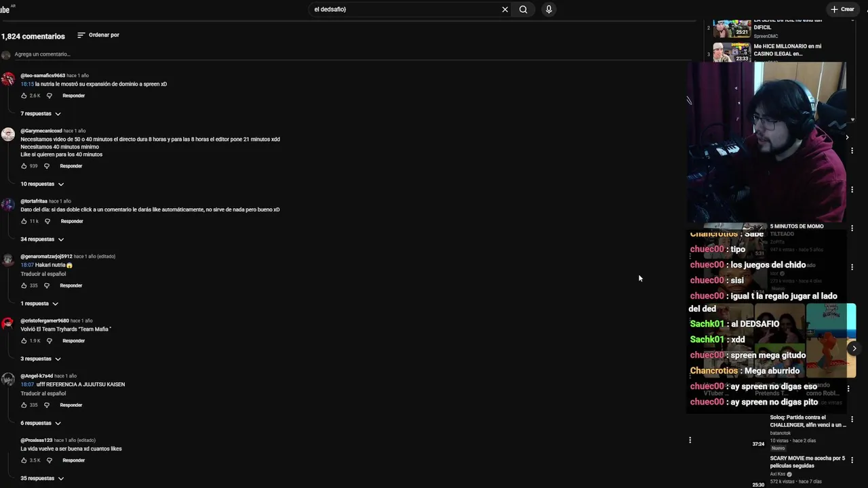Dislike the comment by @cristofergamer9680
Viewport: 868px width, 488px height.
[x=49, y=341]
